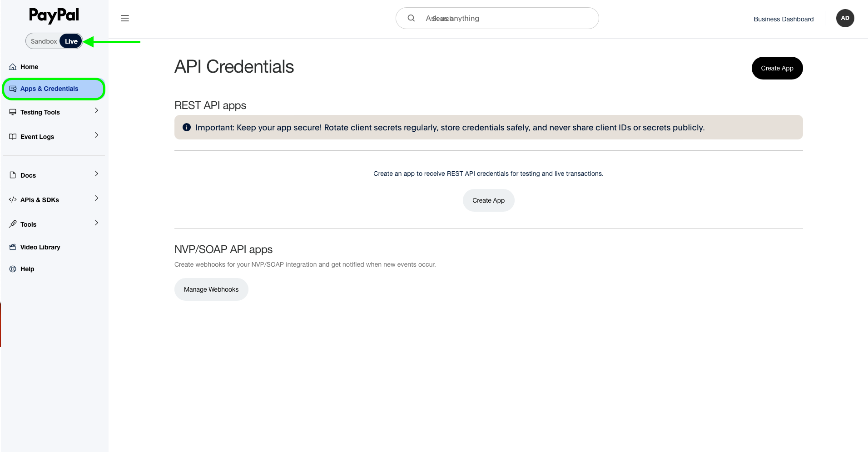Click the Create webhooks for NVP/SOAP description

305,264
